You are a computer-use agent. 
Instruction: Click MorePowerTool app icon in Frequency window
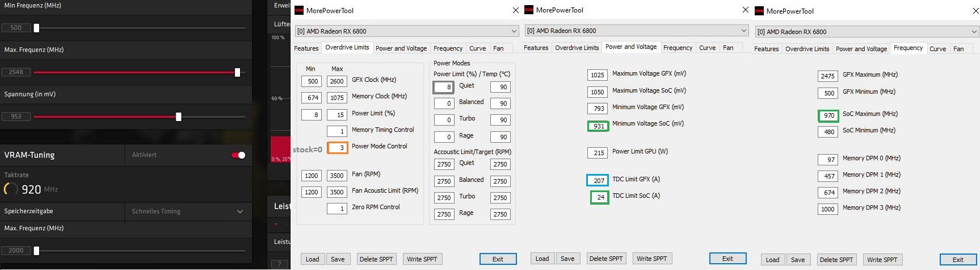pyautogui.click(x=759, y=11)
